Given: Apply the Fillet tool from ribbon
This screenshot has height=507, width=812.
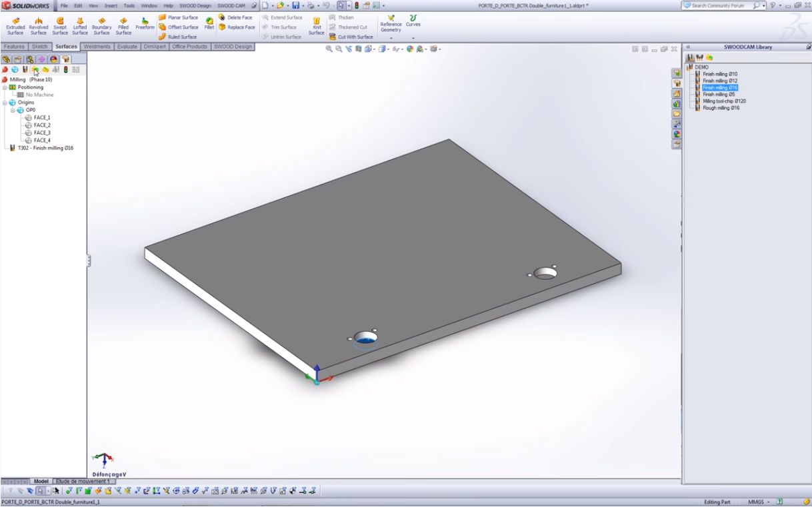Looking at the screenshot, I should 209,25.
